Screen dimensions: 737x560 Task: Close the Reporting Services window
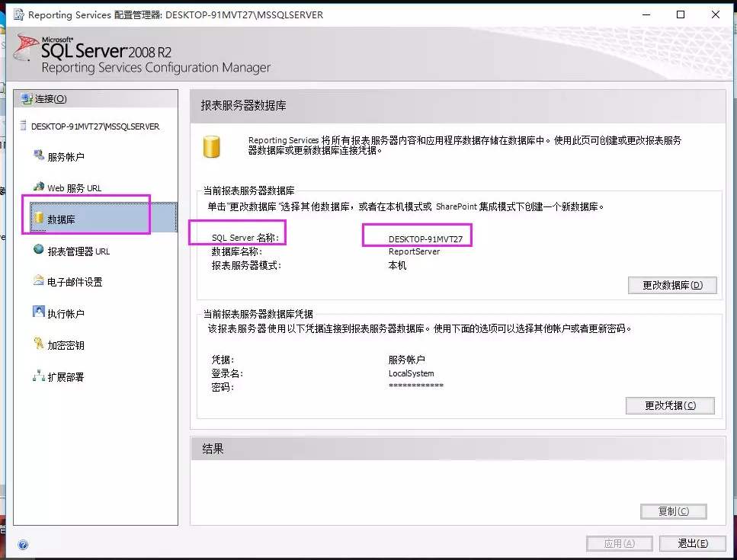716,14
